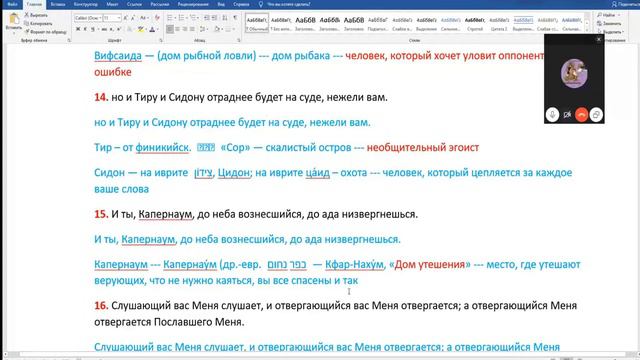This screenshot has height=360, width=640.
Task: Open the Help (Справка) tab
Action: 241,4
